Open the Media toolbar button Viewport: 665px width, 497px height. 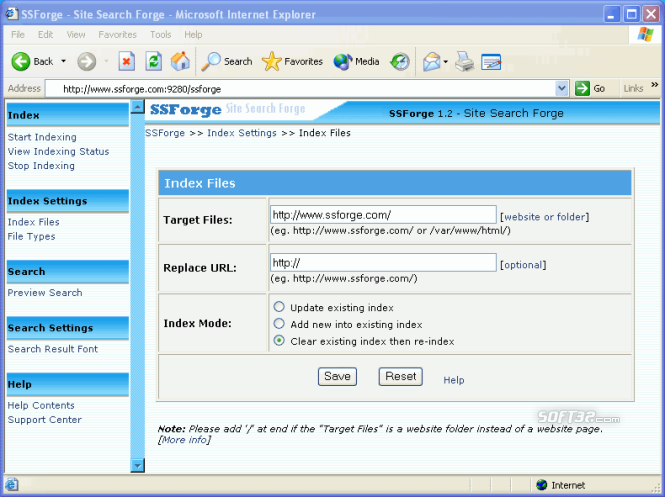coord(356,61)
